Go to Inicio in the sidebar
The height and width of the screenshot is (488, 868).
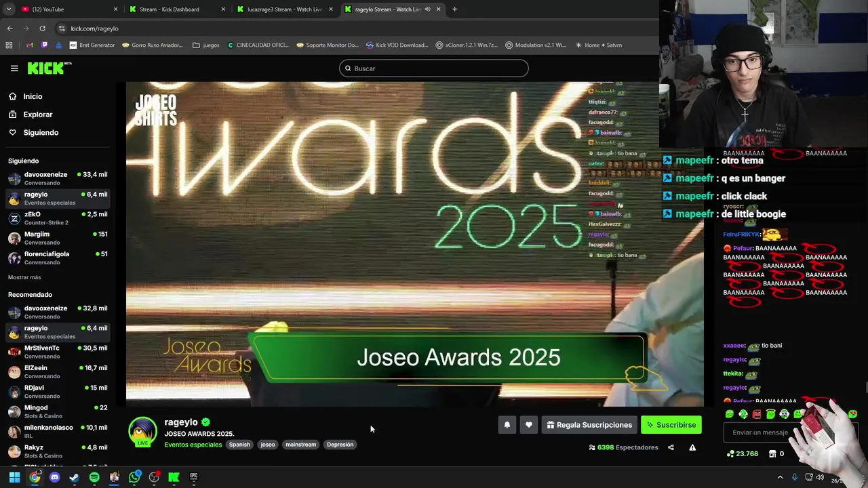click(x=33, y=96)
